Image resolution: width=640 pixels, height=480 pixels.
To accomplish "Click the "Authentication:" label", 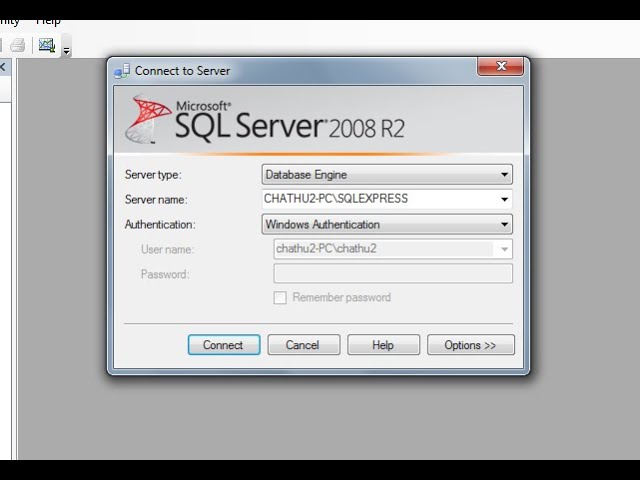I will click(x=160, y=224).
